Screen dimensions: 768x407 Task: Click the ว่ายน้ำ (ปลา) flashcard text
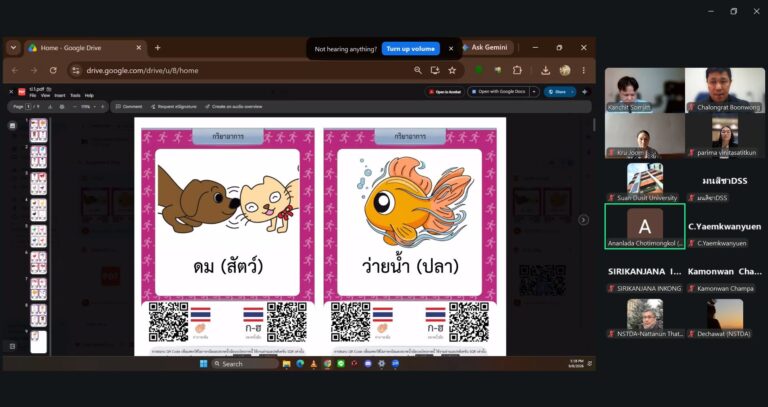pyautogui.click(x=410, y=267)
